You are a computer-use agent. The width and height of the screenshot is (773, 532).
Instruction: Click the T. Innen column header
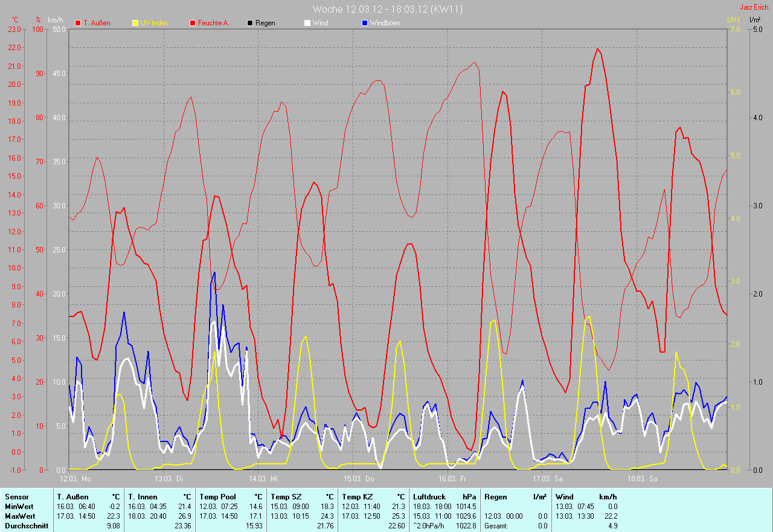[x=143, y=497]
